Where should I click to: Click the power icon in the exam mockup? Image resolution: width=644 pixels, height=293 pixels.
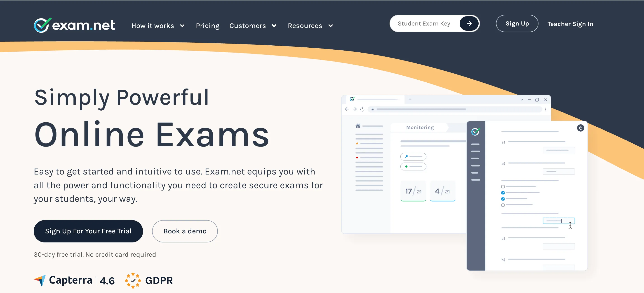click(x=581, y=128)
